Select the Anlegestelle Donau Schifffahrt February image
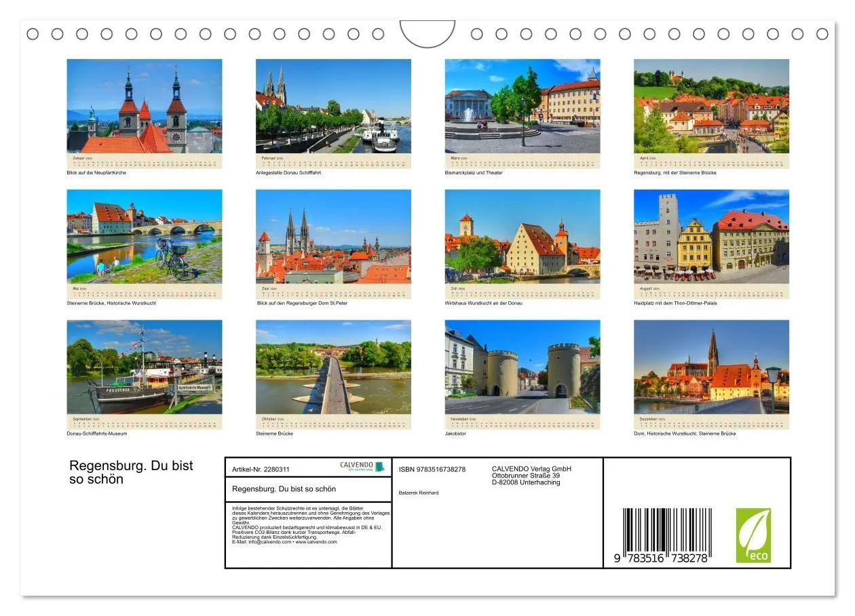 (333, 106)
